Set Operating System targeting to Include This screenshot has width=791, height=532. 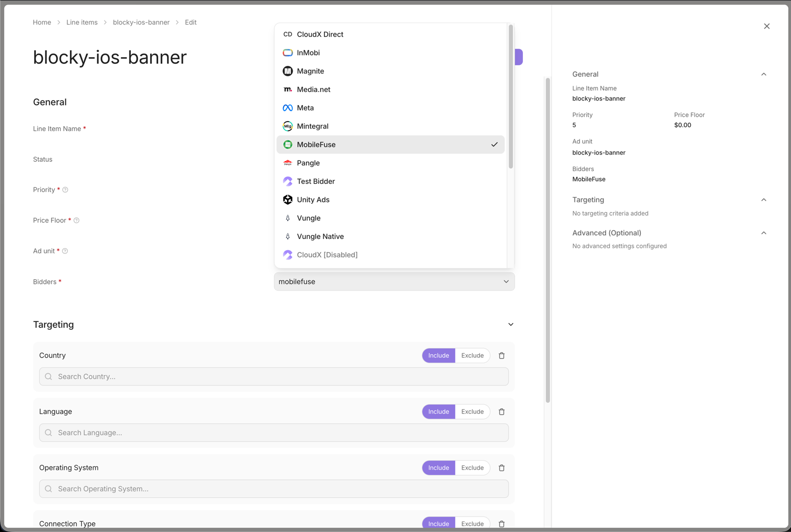439,468
